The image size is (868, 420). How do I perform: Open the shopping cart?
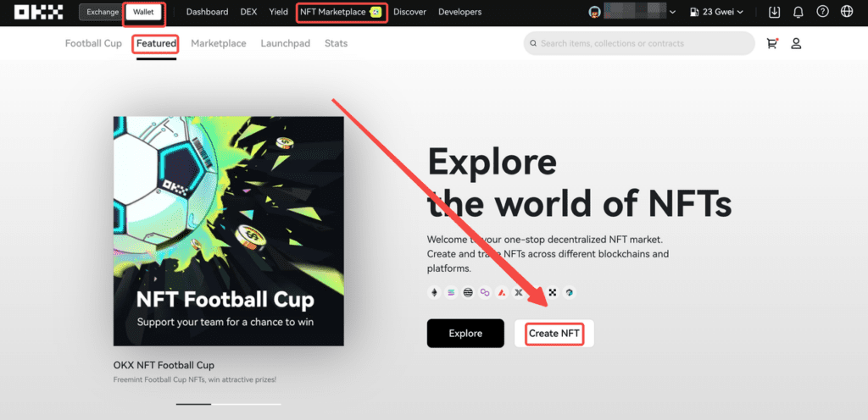771,43
